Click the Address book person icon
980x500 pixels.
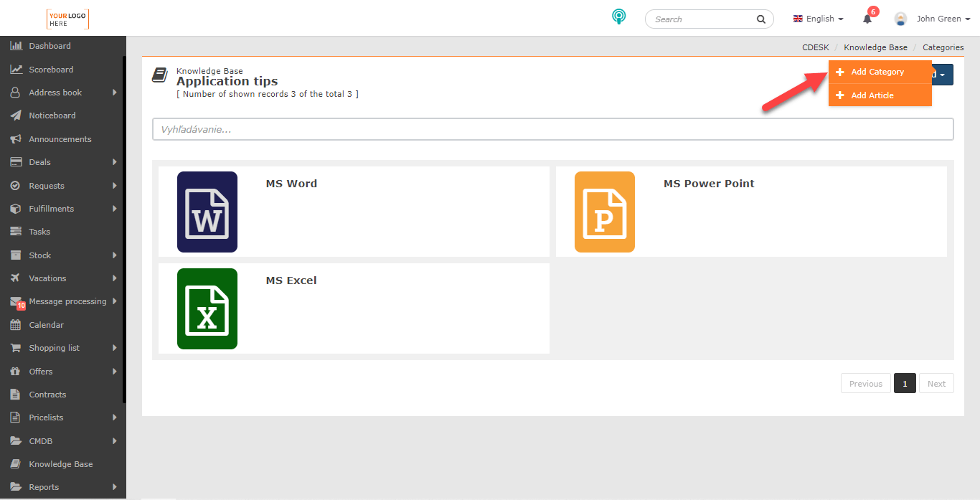15,93
